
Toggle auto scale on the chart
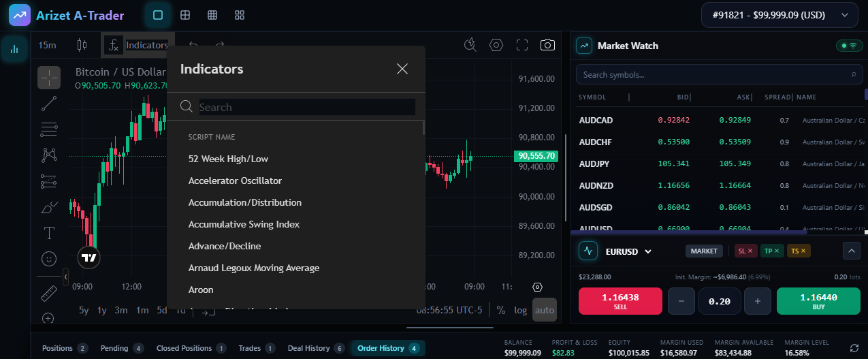click(545, 310)
